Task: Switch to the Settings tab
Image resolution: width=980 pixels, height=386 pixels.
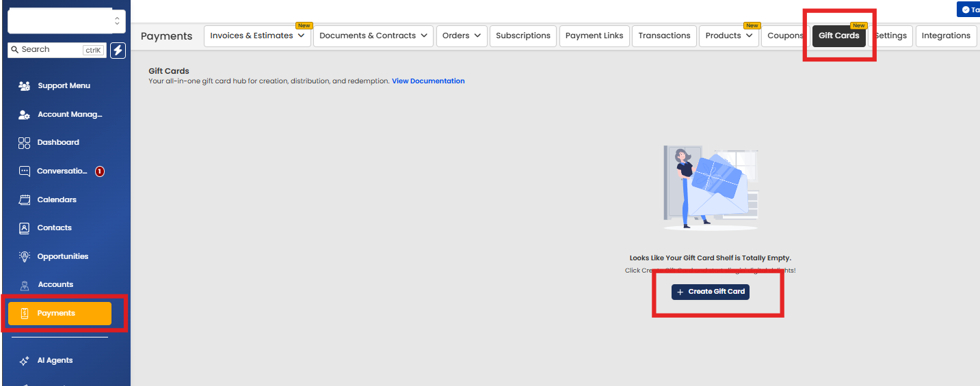Action: pyautogui.click(x=890, y=36)
